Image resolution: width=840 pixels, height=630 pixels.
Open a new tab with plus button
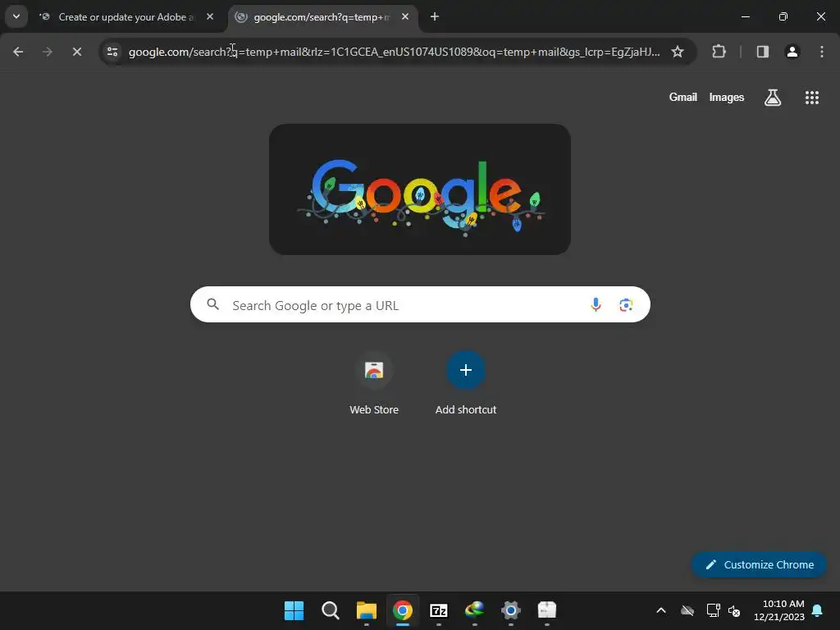coord(435,17)
